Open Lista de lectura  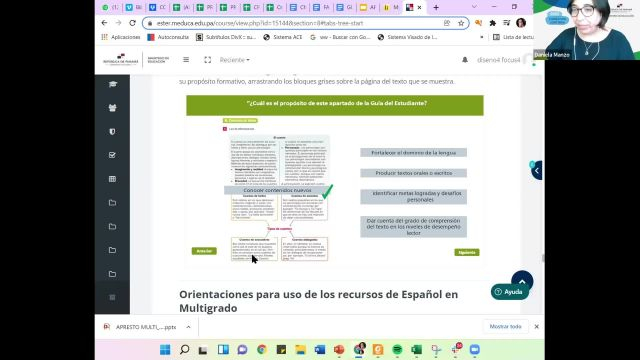(513, 37)
